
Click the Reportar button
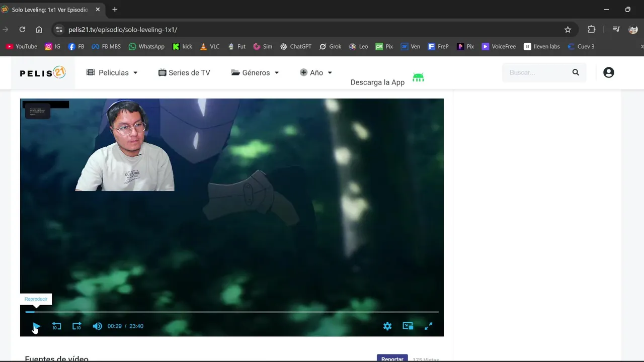392,358
